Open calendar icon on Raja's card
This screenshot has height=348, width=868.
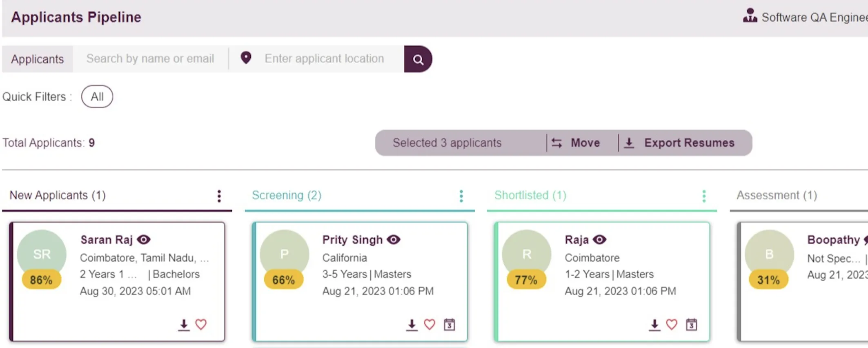(691, 325)
